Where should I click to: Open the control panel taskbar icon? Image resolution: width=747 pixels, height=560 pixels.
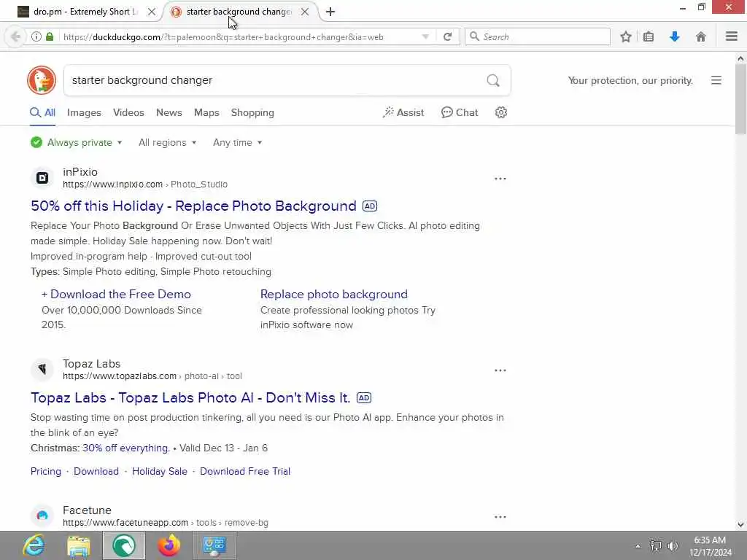point(214,545)
